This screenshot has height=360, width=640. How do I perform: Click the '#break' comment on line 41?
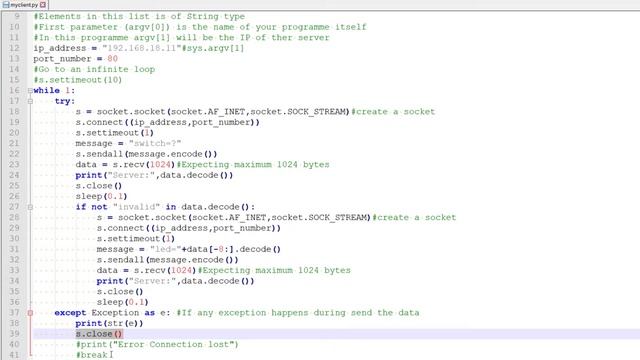coord(91,355)
